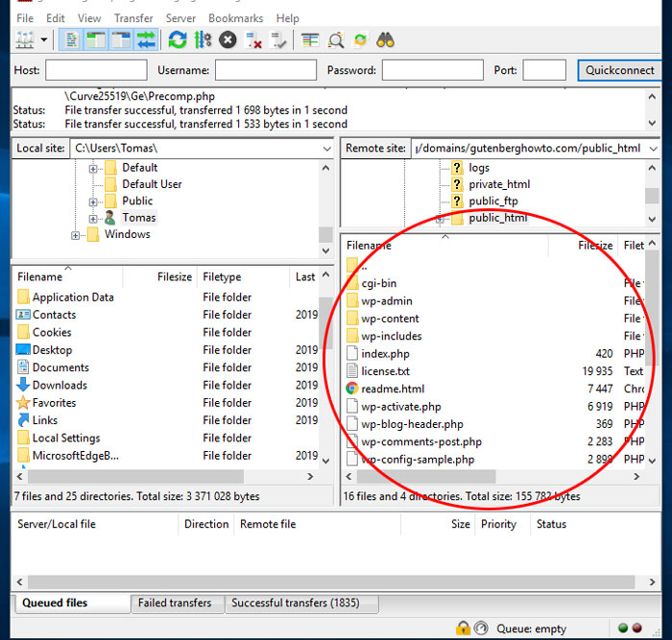Focus the Username input field

click(266, 70)
